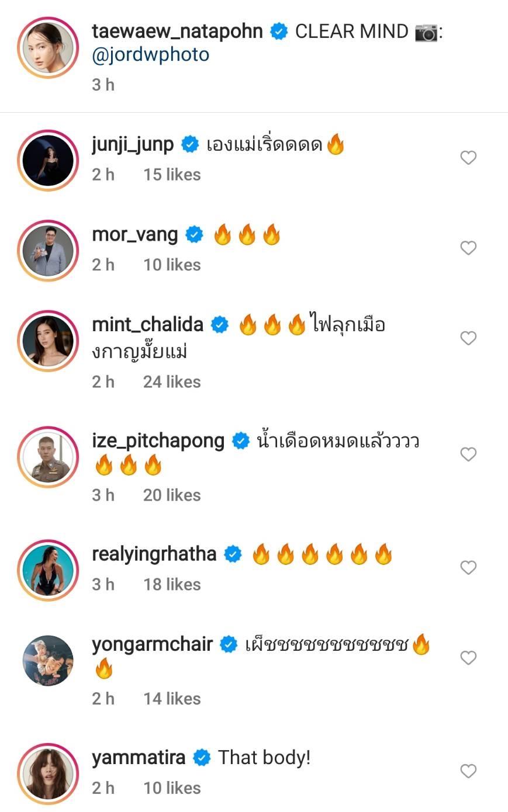Viewport: 508px width, 812px height.
Task: Open mor_vang's profile avatar
Action: click(x=48, y=251)
